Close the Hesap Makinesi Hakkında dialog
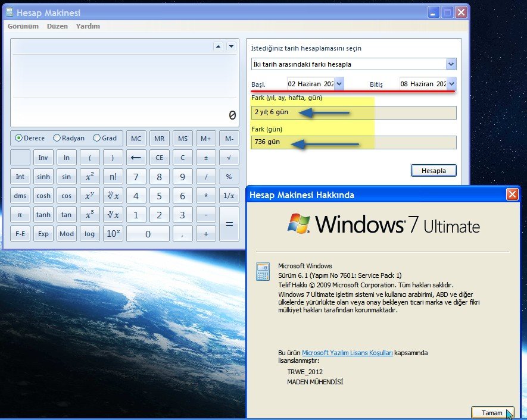 (512, 195)
